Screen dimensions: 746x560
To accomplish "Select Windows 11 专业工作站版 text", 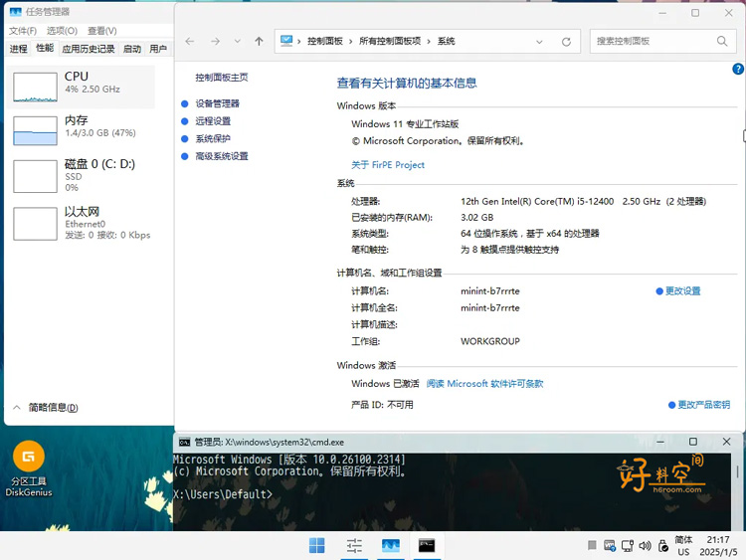I will 405,124.
